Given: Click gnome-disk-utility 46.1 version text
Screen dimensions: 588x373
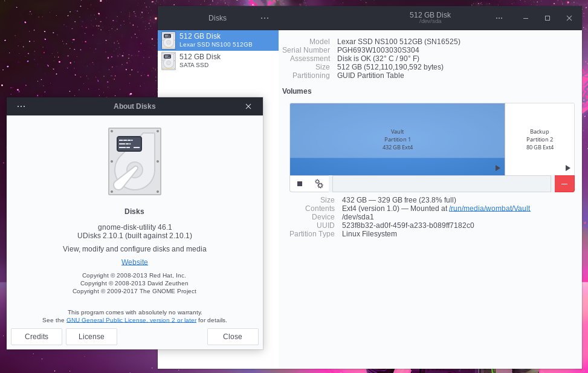Looking at the screenshot, I should point(135,227).
